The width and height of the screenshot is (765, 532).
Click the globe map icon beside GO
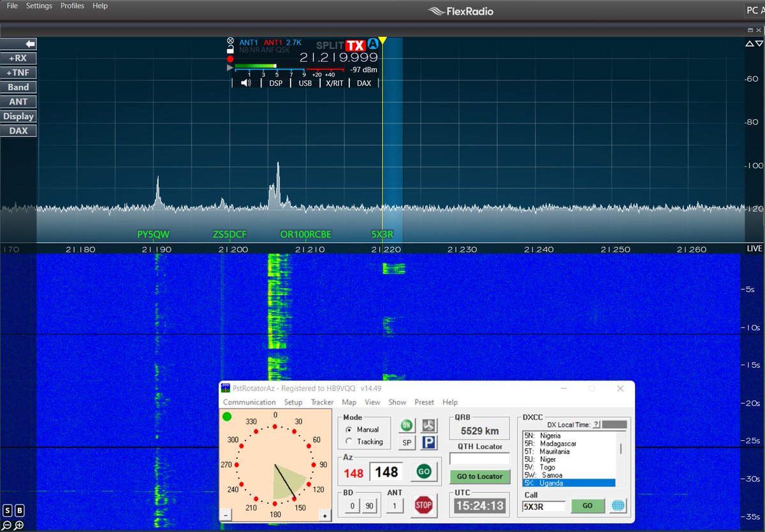(618, 506)
